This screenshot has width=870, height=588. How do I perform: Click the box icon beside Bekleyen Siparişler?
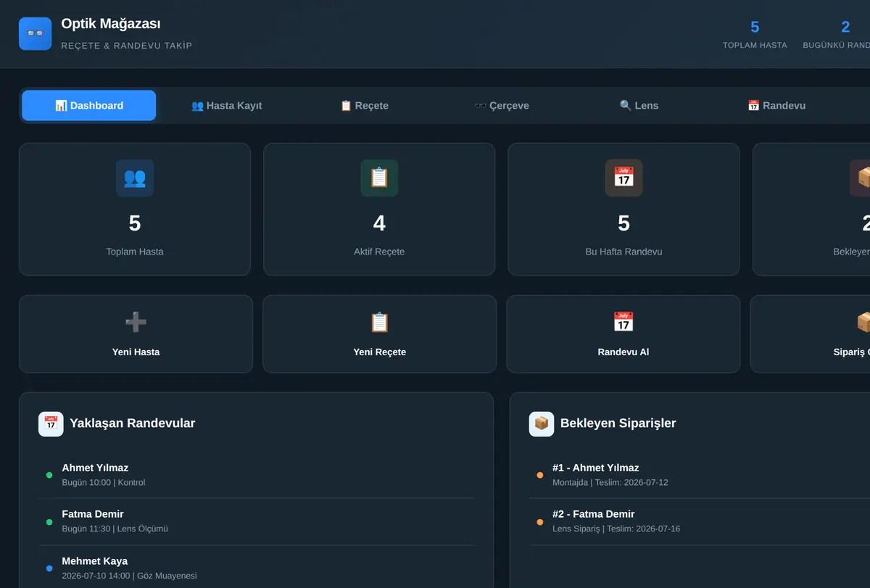(542, 423)
